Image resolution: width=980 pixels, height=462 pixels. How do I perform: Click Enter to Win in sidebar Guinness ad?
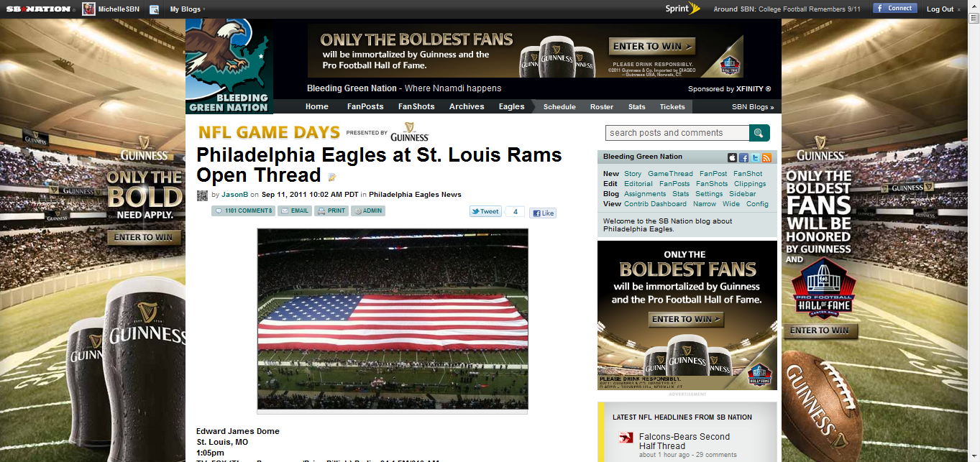[686, 319]
